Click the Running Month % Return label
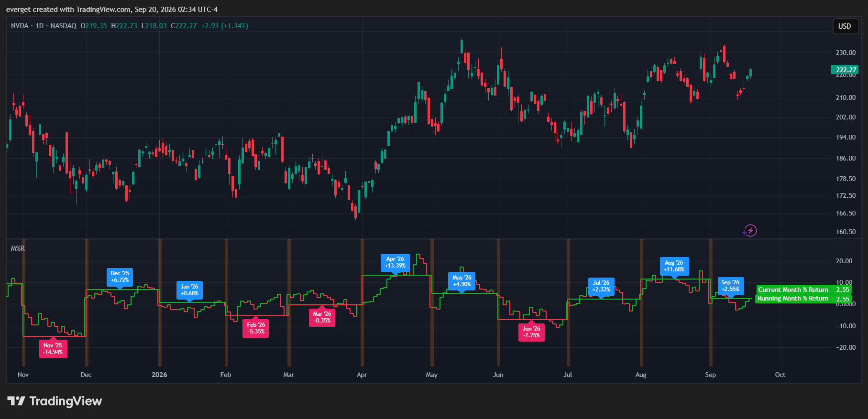 (793, 299)
